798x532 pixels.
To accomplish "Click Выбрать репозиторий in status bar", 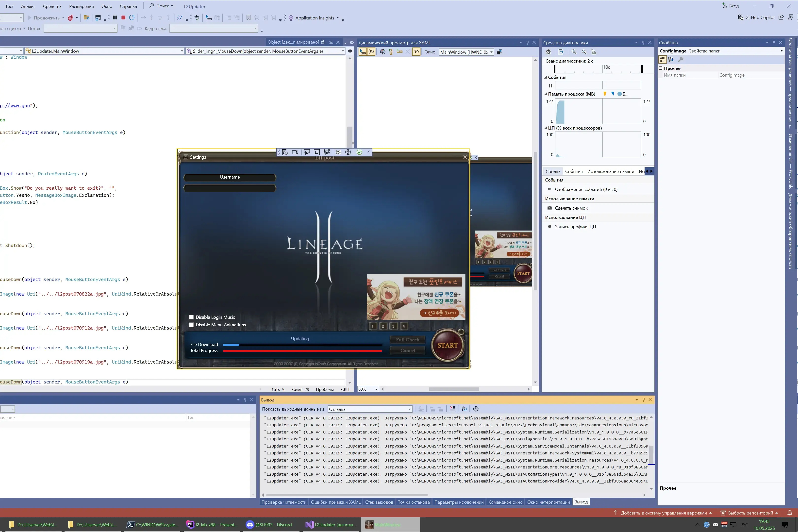I will click(x=749, y=513).
